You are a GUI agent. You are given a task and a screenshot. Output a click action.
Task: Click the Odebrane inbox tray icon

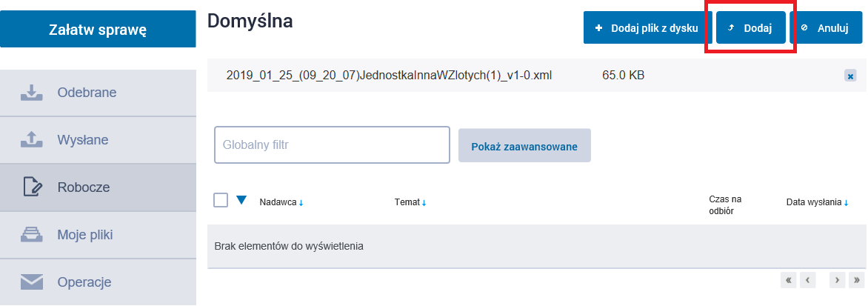(30, 93)
